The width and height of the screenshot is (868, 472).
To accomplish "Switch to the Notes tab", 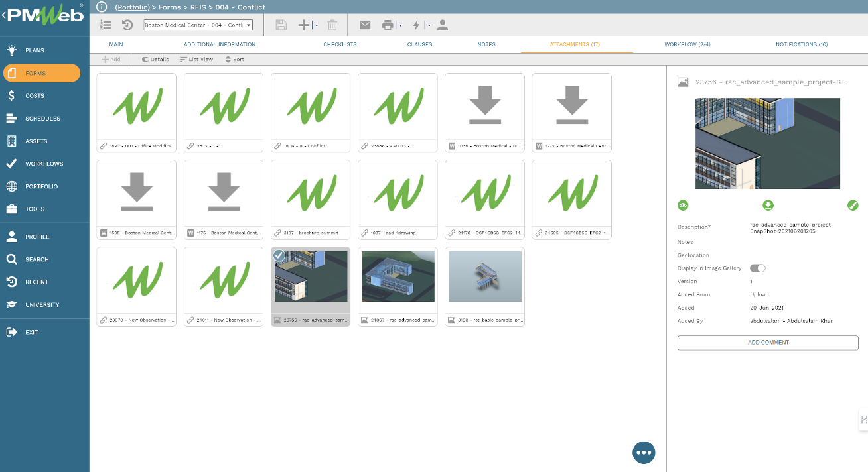I will 486,44.
